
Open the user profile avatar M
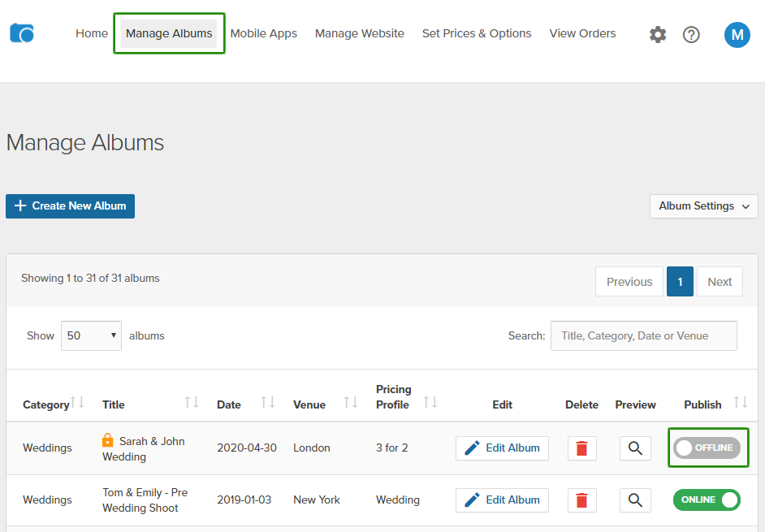[737, 34]
